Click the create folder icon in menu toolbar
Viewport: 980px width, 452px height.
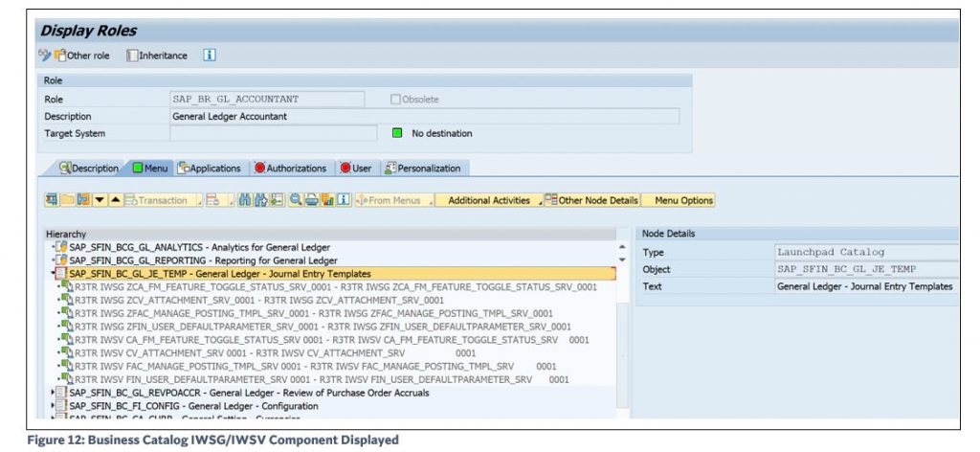(68, 200)
